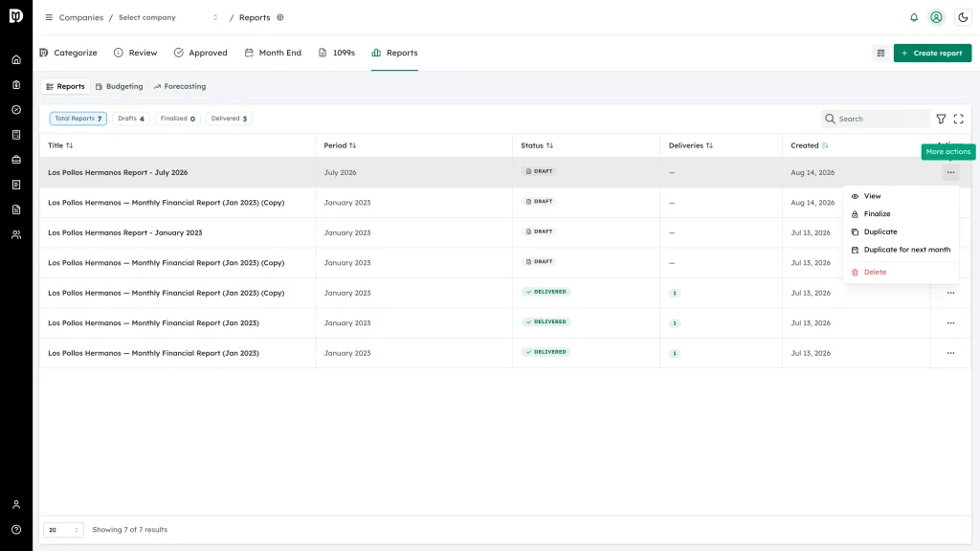Select View in the actions menu
Image resolution: width=980 pixels, height=551 pixels.
coord(901,196)
